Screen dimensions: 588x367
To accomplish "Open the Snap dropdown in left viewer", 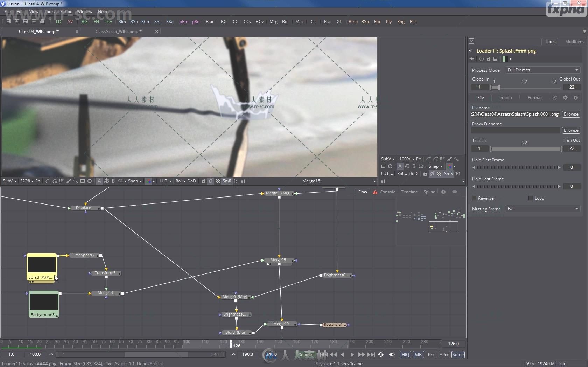I will tap(135, 181).
